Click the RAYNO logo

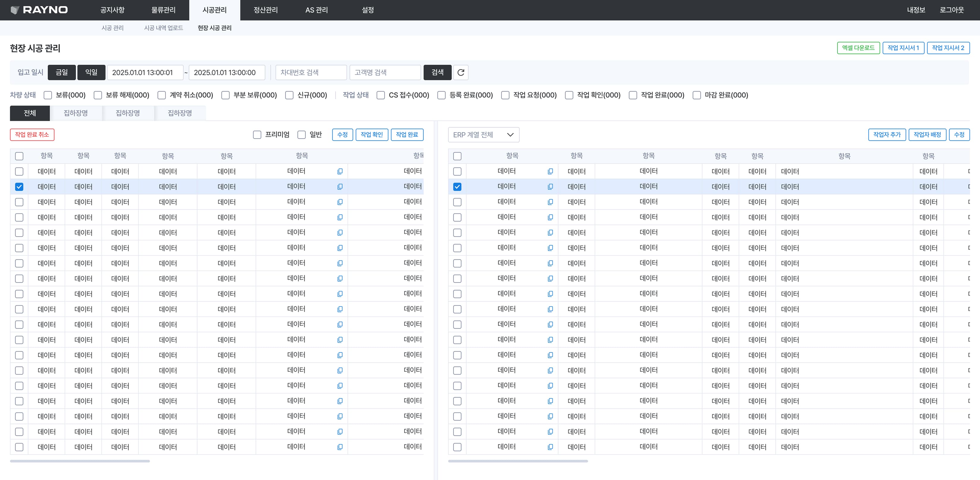click(x=39, y=10)
